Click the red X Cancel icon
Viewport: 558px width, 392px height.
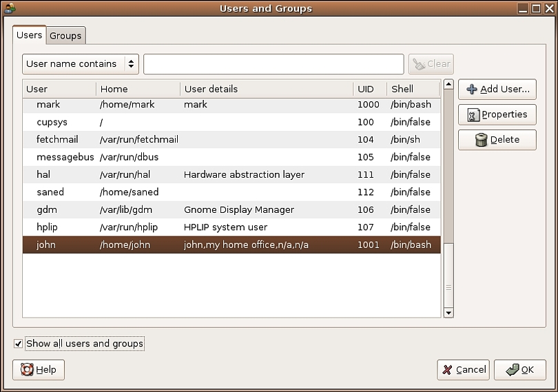click(447, 370)
